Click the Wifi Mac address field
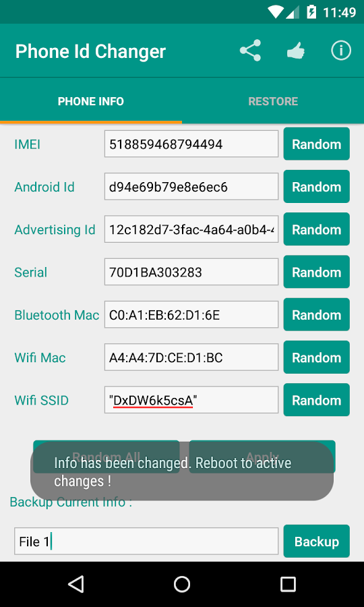Screen dimensions: 364x607 pos(191,357)
